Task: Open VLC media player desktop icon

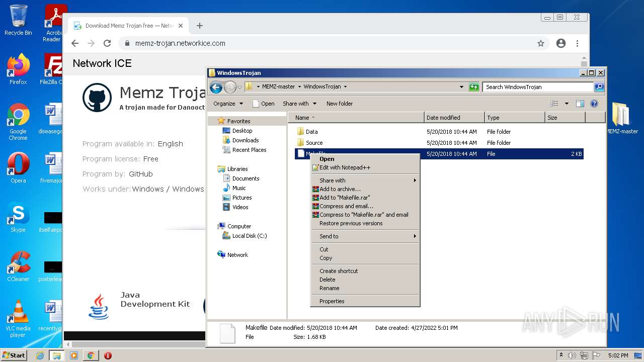Action: [18, 319]
